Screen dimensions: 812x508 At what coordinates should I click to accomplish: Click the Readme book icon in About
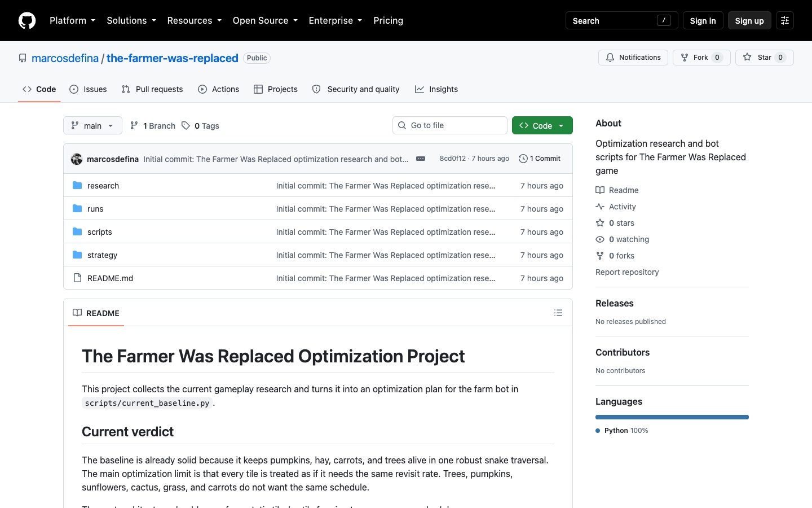600,190
